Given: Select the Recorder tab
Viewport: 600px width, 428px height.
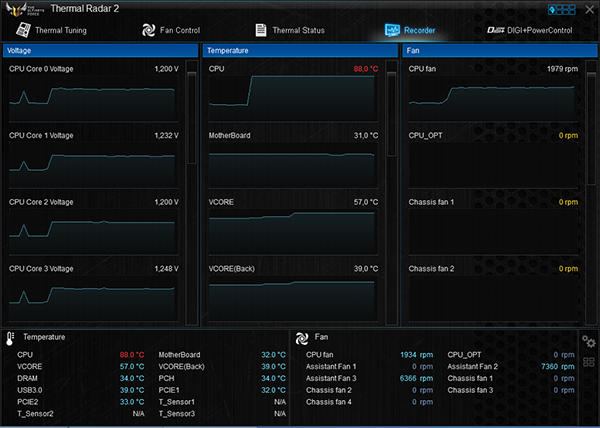Looking at the screenshot, I should [x=410, y=30].
